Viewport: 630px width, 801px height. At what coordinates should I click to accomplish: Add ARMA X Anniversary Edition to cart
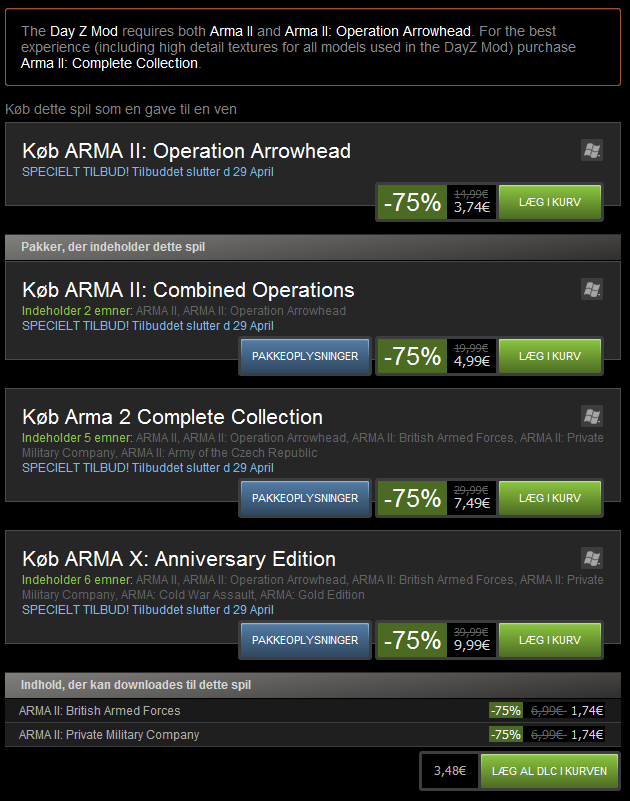coord(550,640)
